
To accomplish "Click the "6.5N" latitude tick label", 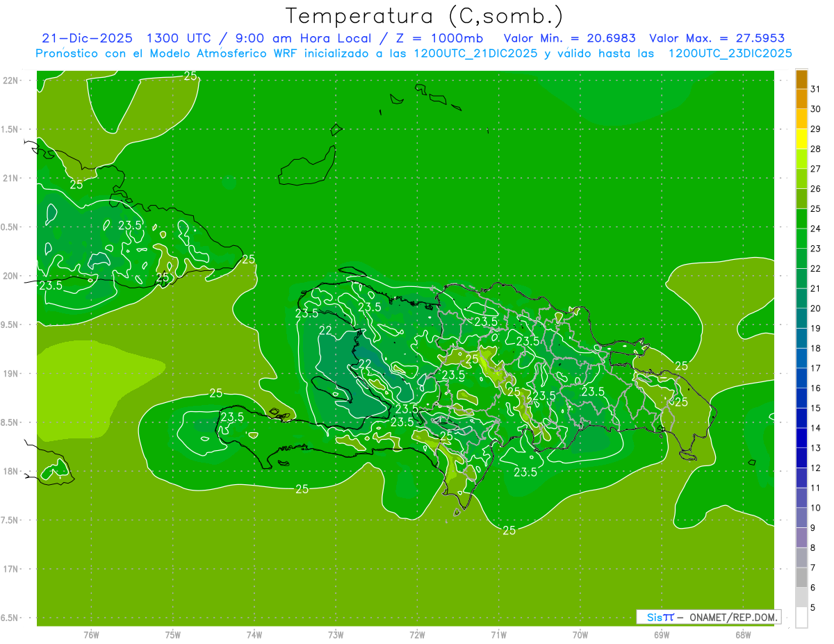I will 10,618.
